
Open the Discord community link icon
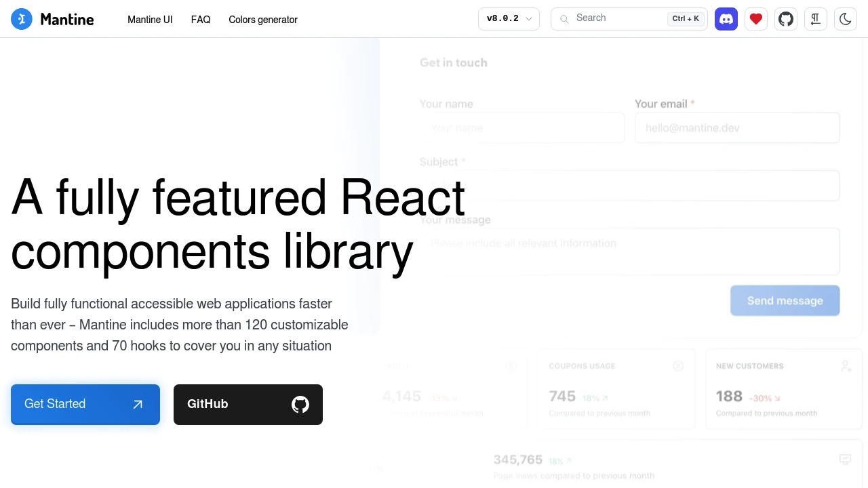point(726,19)
